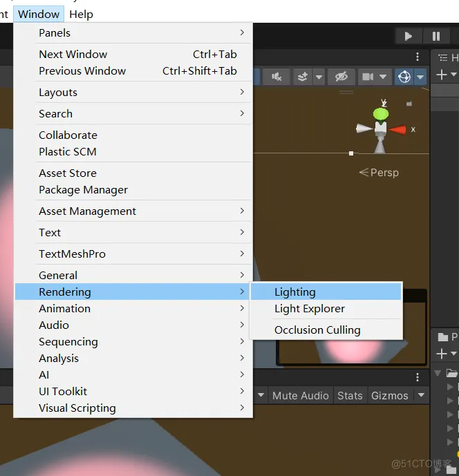Choose Next Window menu entry
The image size is (459, 476).
133,55
